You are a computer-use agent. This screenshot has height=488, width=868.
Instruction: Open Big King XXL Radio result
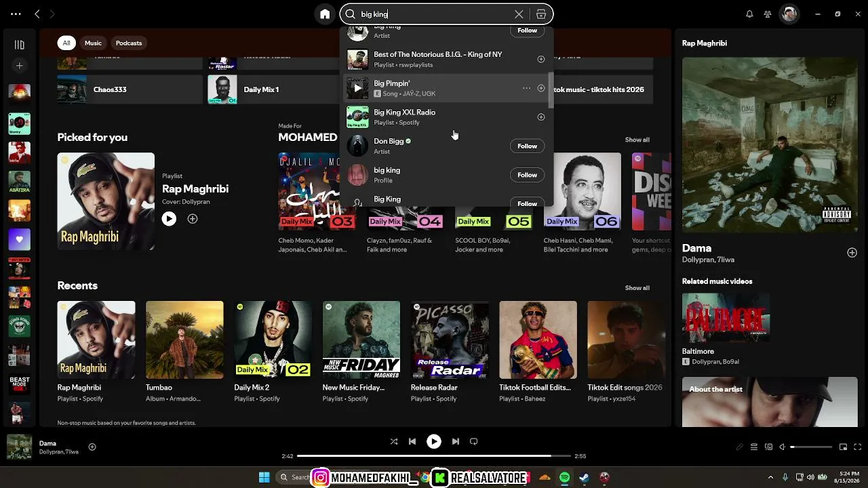[448, 117]
